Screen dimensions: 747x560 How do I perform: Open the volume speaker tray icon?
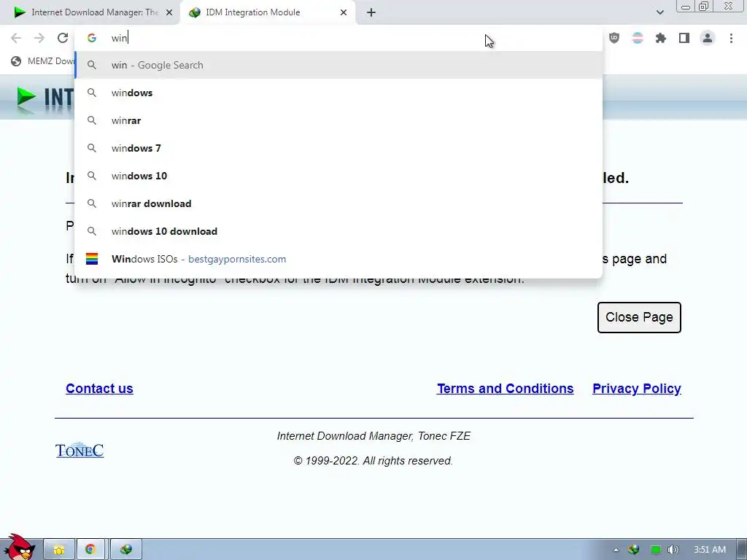(673, 550)
